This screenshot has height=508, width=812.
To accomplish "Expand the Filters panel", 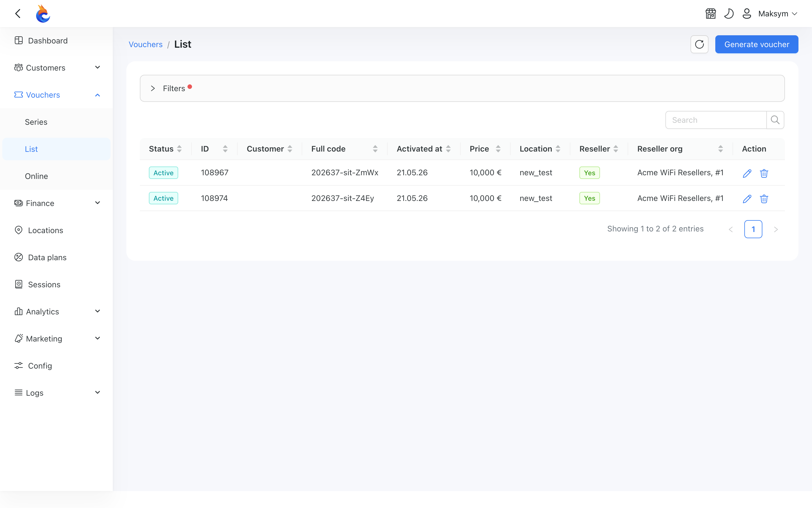I will [462, 88].
